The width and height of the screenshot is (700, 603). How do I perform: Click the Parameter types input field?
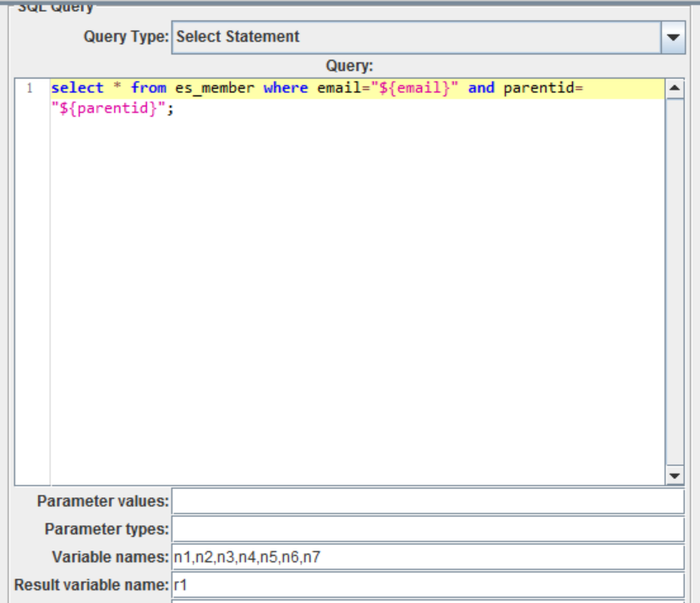click(428, 529)
